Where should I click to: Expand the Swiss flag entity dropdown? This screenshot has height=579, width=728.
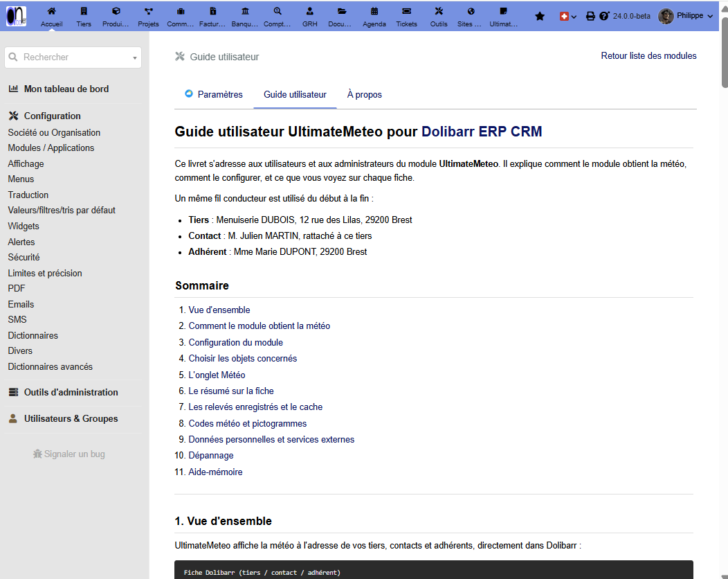coord(568,16)
